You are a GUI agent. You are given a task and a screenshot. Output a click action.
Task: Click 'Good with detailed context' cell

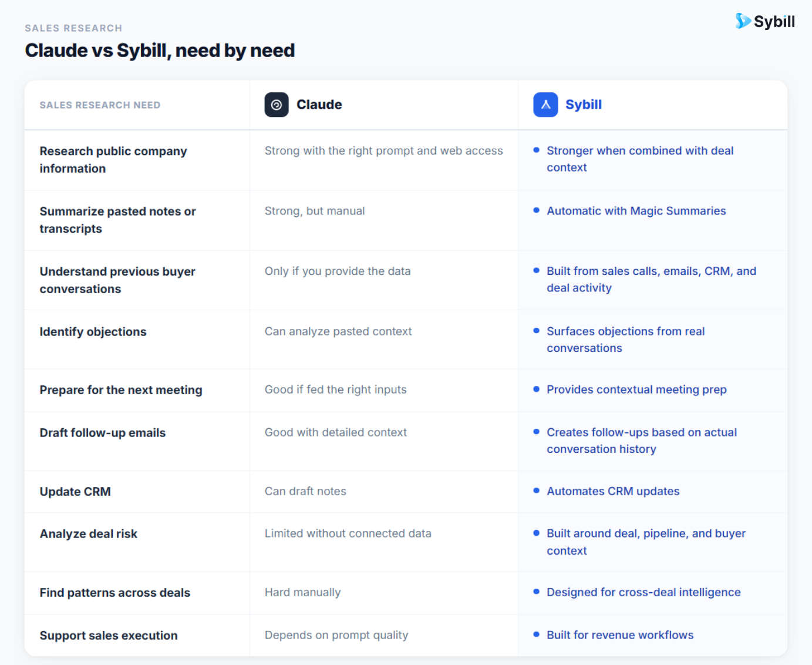335,432
